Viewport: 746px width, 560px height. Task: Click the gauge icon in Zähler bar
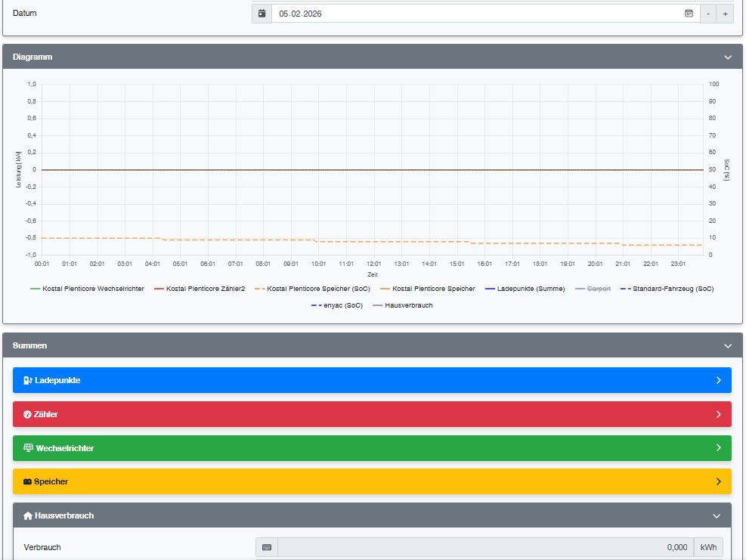pyautogui.click(x=28, y=414)
